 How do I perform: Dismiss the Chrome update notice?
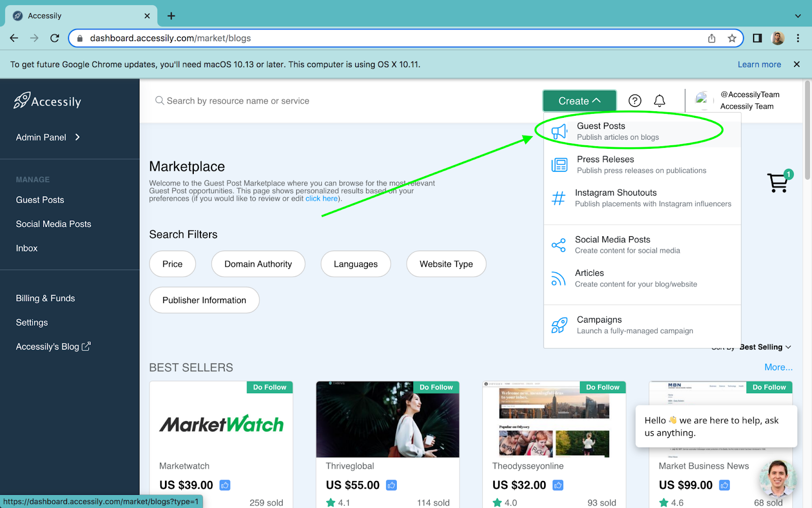tap(797, 65)
